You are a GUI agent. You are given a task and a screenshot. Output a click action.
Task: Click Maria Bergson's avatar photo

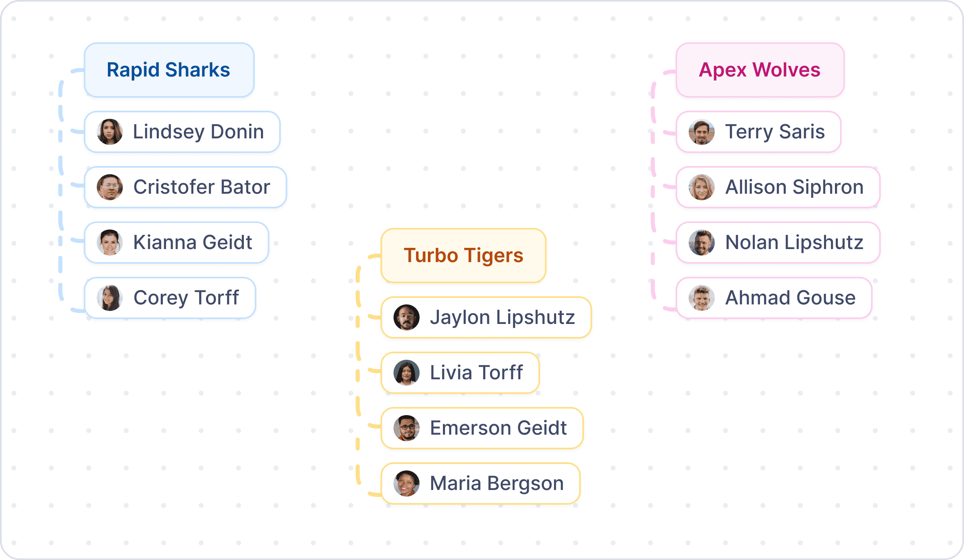pyautogui.click(x=406, y=483)
